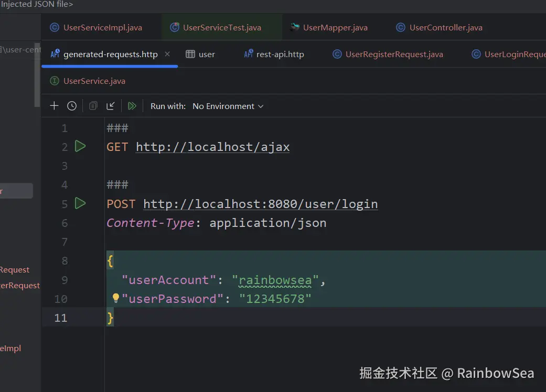The height and width of the screenshot is (392, 546).
Task: Click line number 7 in gutter
Action: click(x=65, y=242)
